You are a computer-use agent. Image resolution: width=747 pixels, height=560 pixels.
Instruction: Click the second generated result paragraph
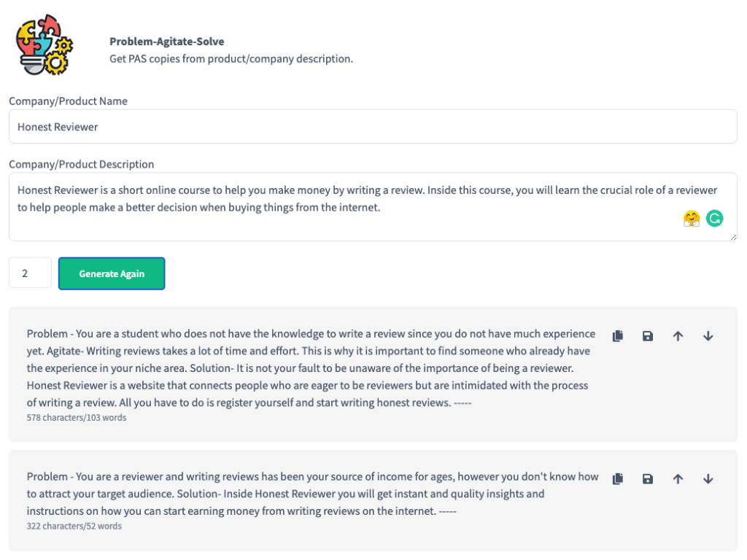(312, 494)
